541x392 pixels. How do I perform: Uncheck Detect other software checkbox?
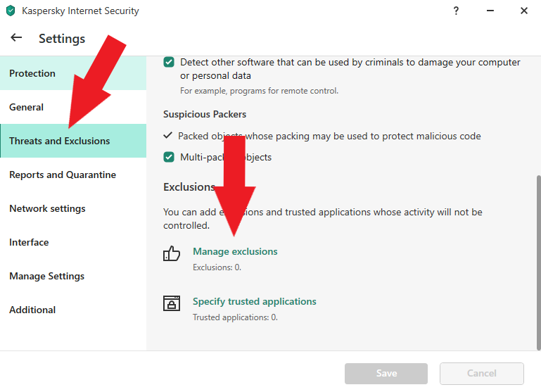tap(169, 62)
